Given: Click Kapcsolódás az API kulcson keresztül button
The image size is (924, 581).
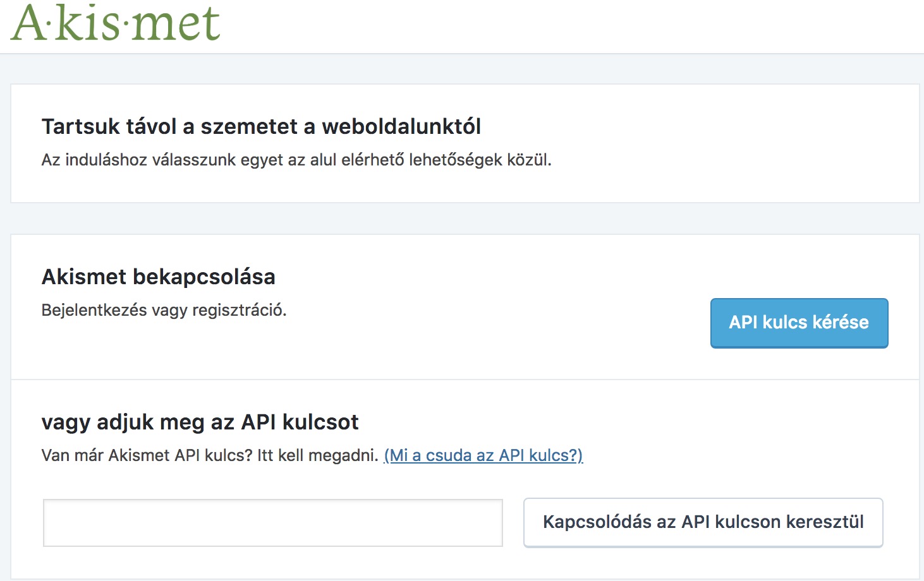Looking at the screenshot, I should pos(703,522).
